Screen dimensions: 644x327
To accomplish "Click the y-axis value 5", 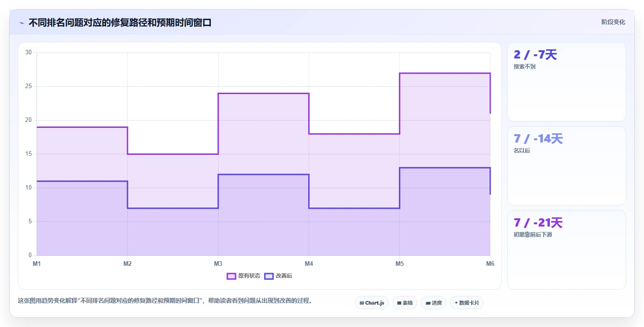I will [30, 222].
